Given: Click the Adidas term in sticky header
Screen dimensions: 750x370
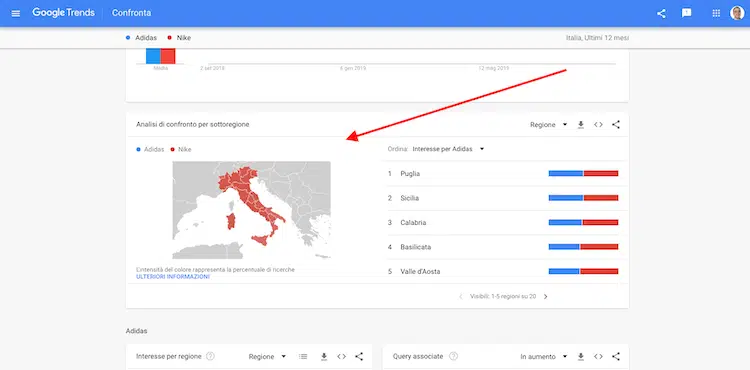Looking at the screenshot, I should click(x=141, y=38).
